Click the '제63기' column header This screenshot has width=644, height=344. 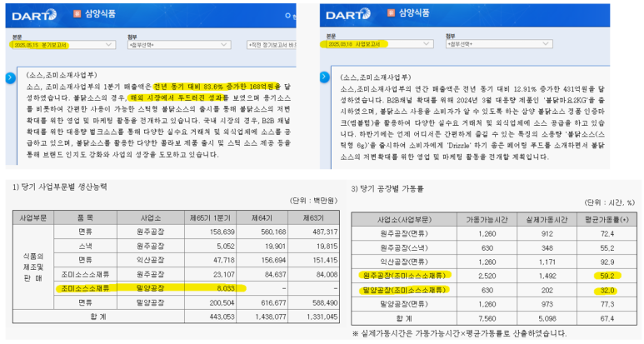(313, 217)
